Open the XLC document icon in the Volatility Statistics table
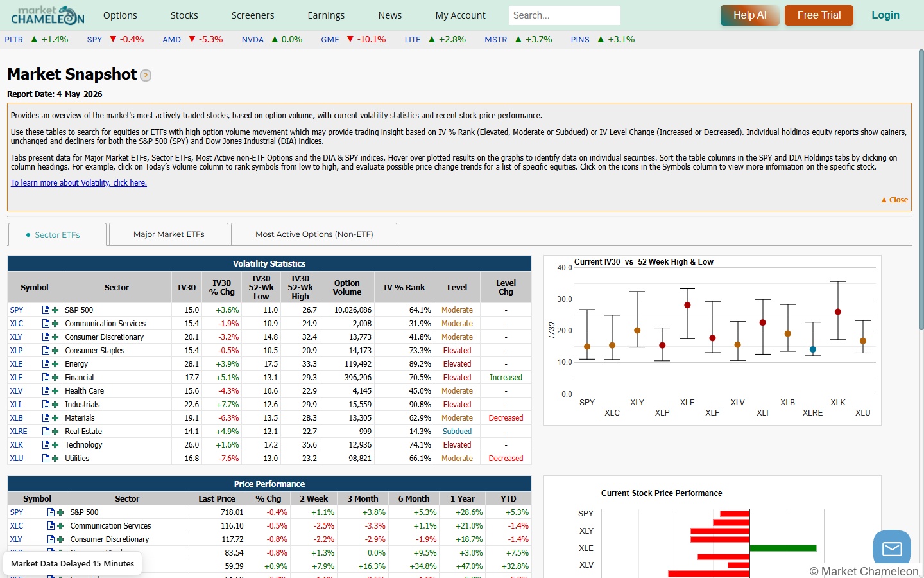Viewport: 924px width, 578px height. pos(46,324)
